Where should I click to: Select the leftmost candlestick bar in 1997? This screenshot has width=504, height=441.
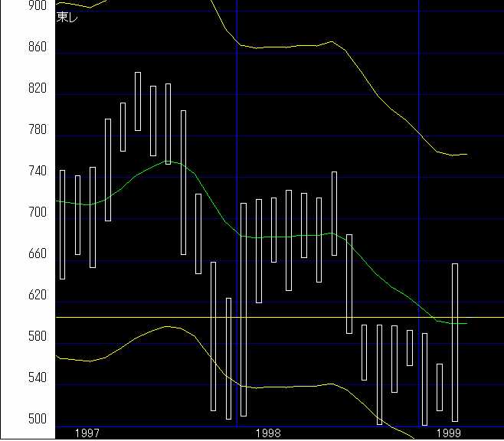[x=62, y=224]
